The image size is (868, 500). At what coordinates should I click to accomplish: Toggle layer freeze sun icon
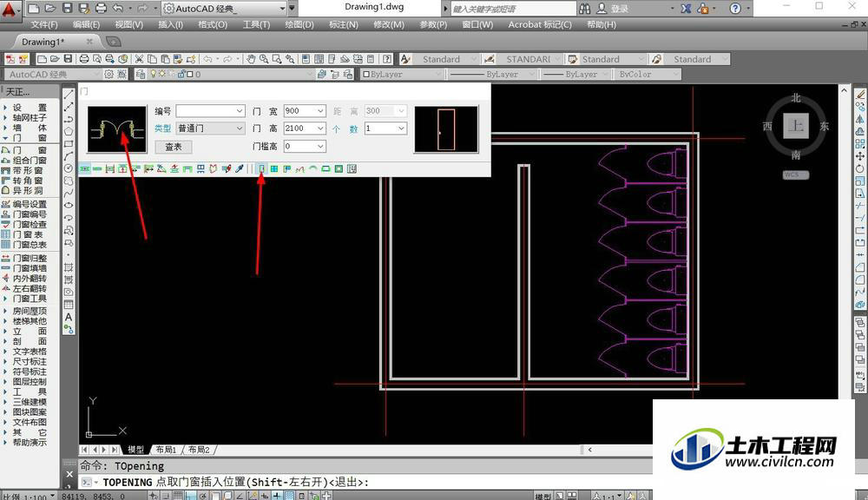click(x=161, y=74)
